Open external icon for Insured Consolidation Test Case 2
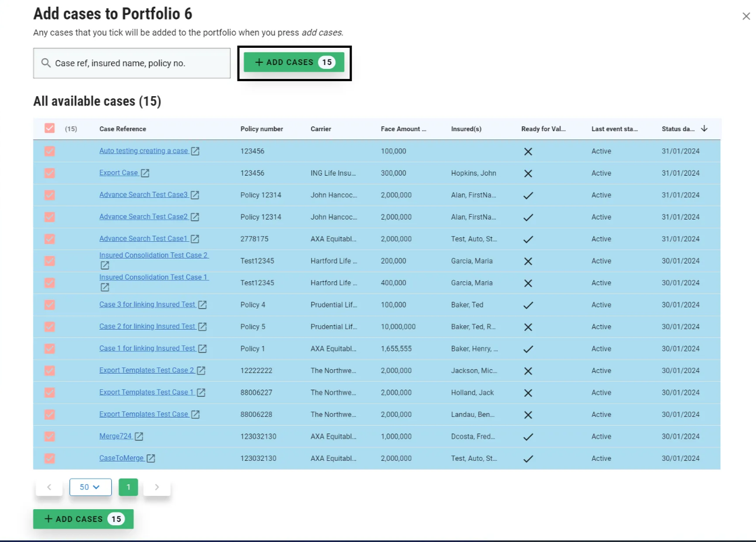 [x=105, y=266]
